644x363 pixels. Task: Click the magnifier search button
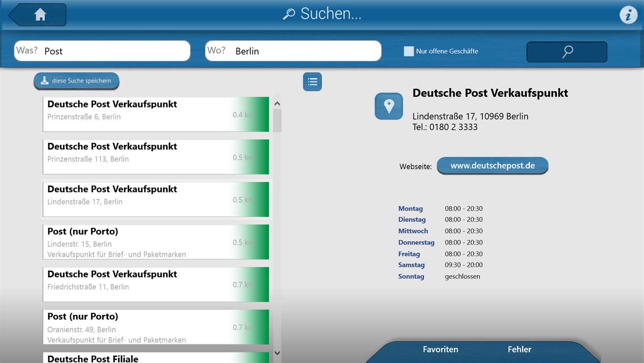(567, 52)
